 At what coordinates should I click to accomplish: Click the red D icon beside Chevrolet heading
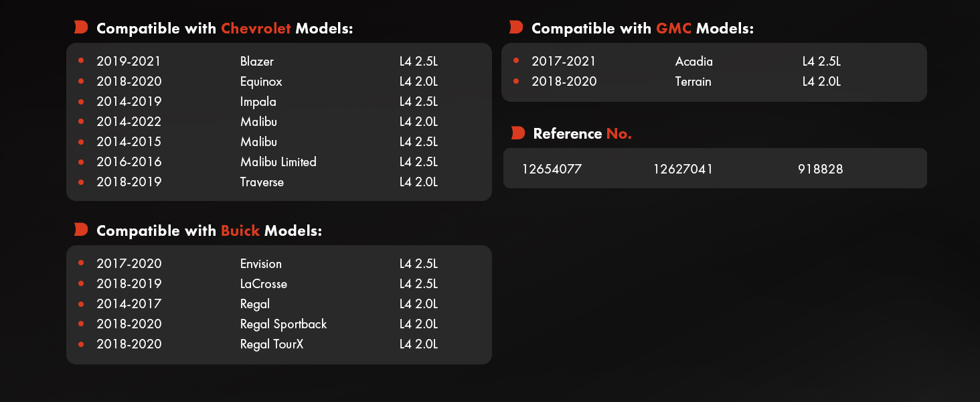pyautogui.click(x=81, y=27)
